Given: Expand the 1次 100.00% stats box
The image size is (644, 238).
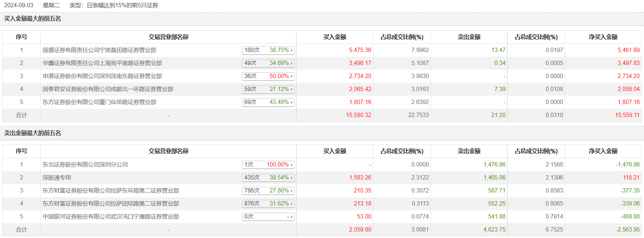Looking at the screenshot, I should tap(268, 165).
